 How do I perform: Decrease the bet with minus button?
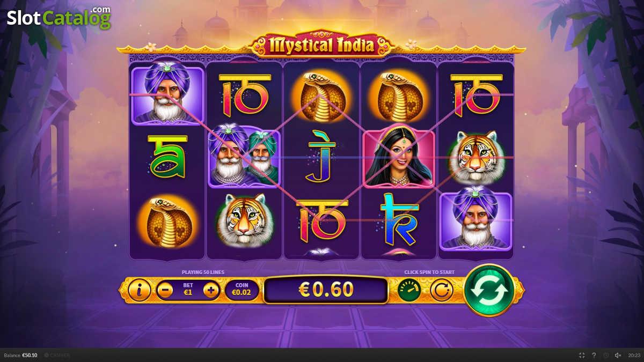click(165, 291)
